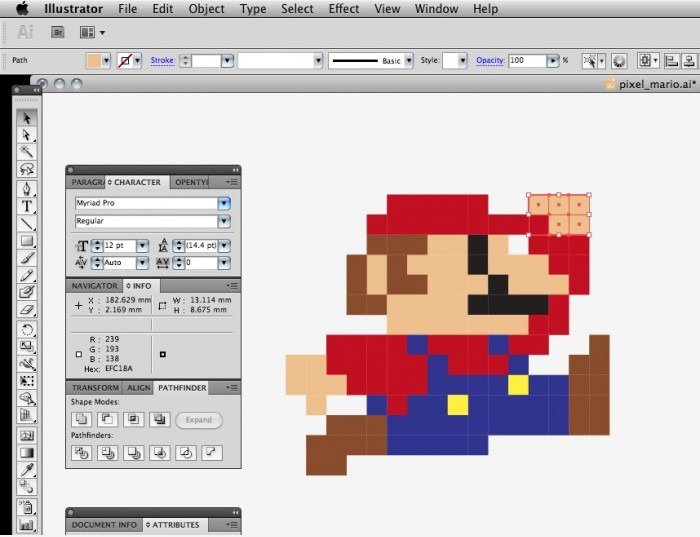Open Adobe Bridge via Br icon
Image resolution: width=700 pixels, height=537 pixels.
pos(58,32)
